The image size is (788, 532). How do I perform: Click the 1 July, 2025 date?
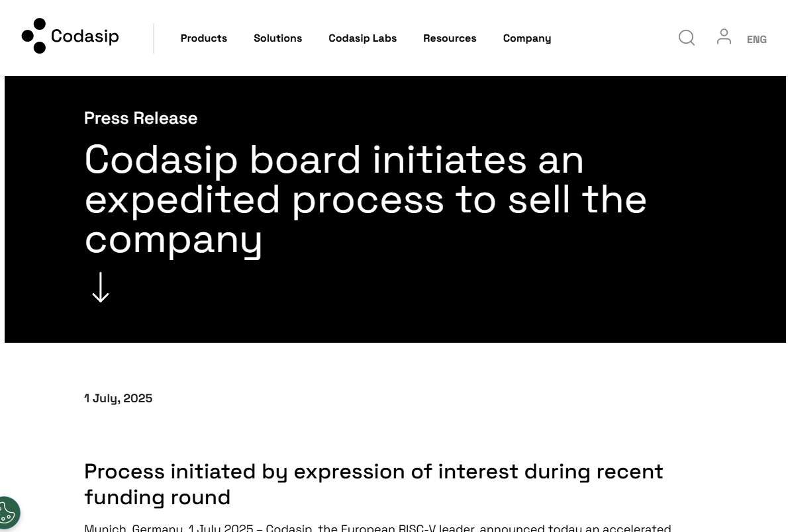118,398
